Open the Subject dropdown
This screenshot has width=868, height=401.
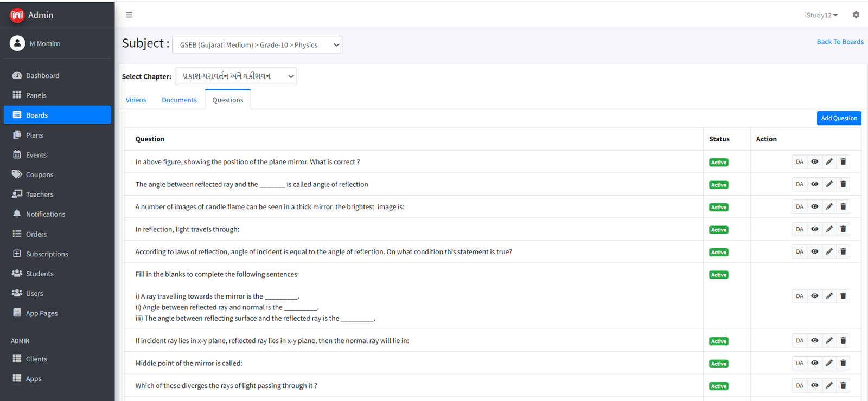[x=257, y=45]
